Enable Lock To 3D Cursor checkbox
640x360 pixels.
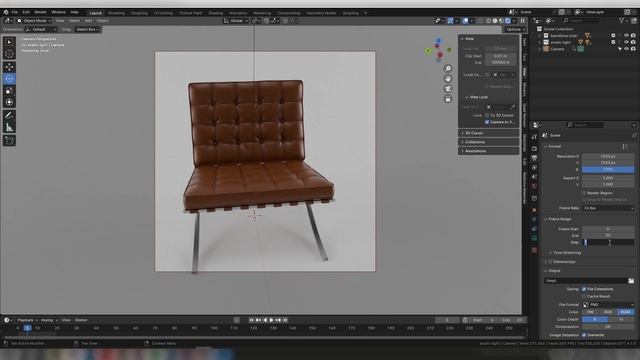(487, 116)
